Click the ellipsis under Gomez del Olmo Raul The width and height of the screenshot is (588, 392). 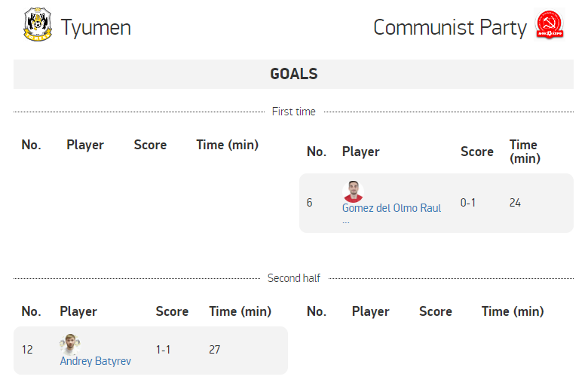[346, 222]
